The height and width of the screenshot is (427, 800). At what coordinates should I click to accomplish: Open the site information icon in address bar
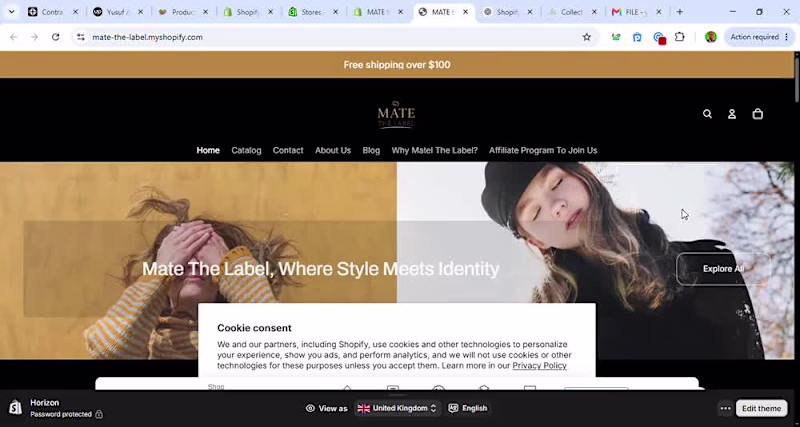click(x=81, y=37)
